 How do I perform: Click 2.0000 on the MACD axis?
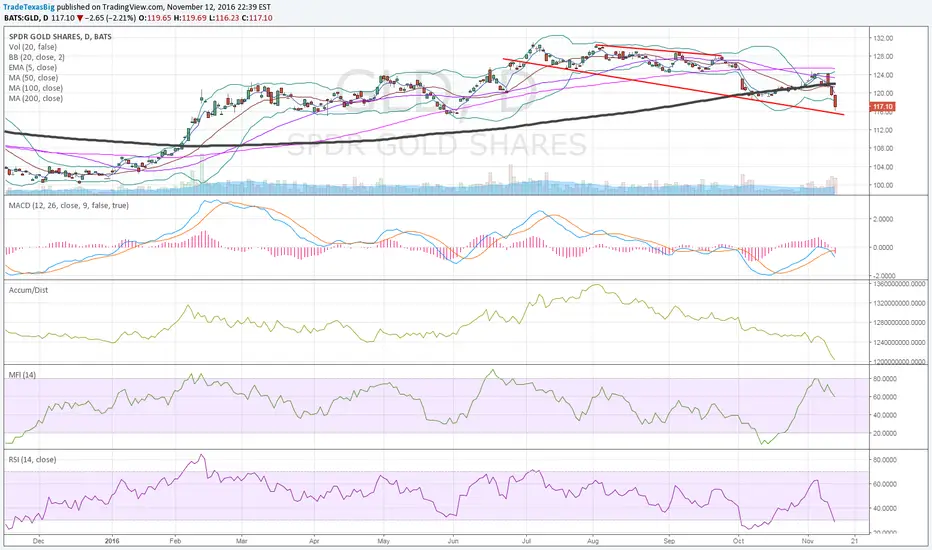(x=884, y=219)
